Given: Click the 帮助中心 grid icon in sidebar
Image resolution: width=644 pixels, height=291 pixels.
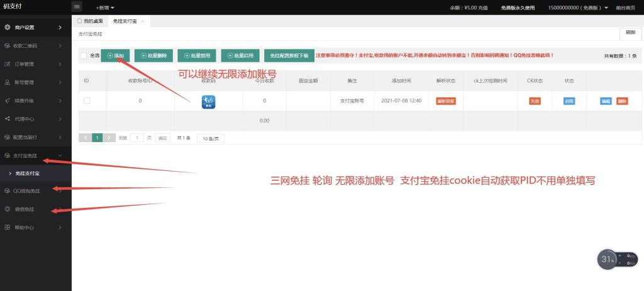Looking at the screenshot, I should [7, 228].
